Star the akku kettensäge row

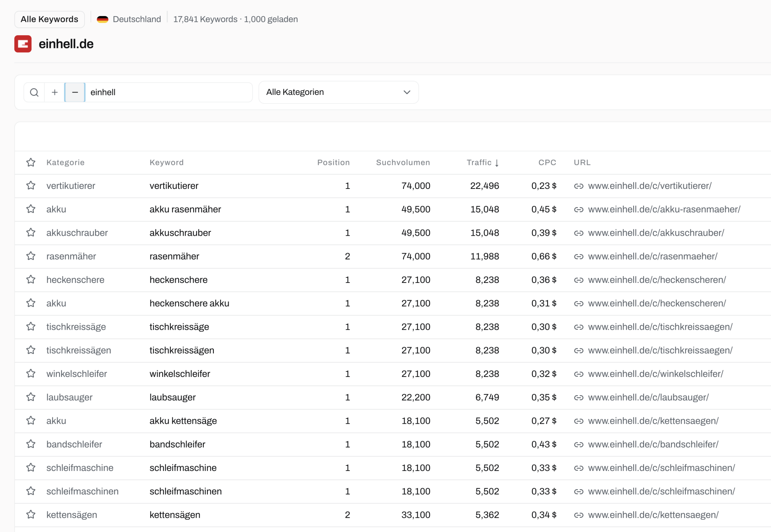31,420
